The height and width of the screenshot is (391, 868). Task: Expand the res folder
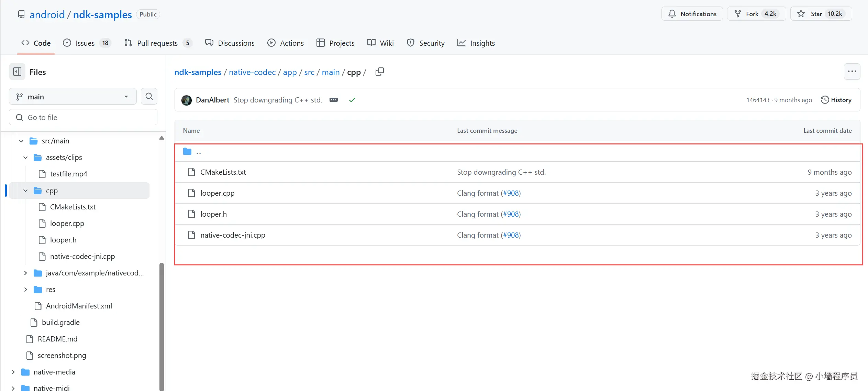pyautogui.click(x=25, y=290)
